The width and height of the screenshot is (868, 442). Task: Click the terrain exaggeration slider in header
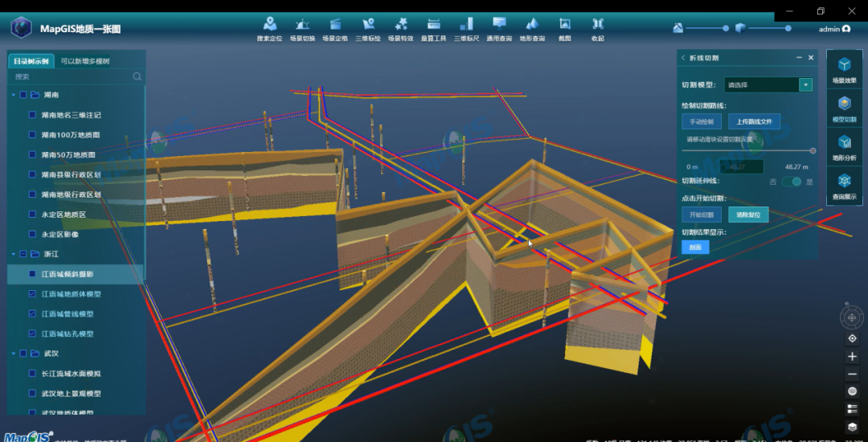[725, 28]
